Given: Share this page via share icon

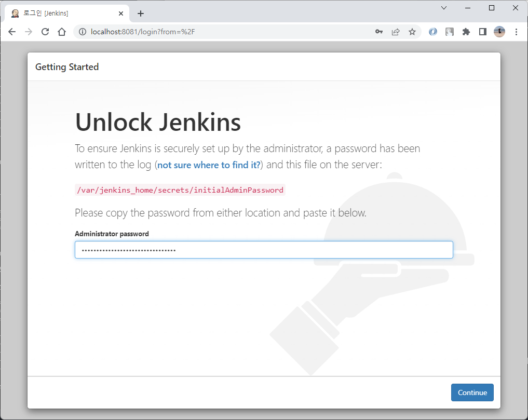Looking at the screenshot, I should pos(396,32).
